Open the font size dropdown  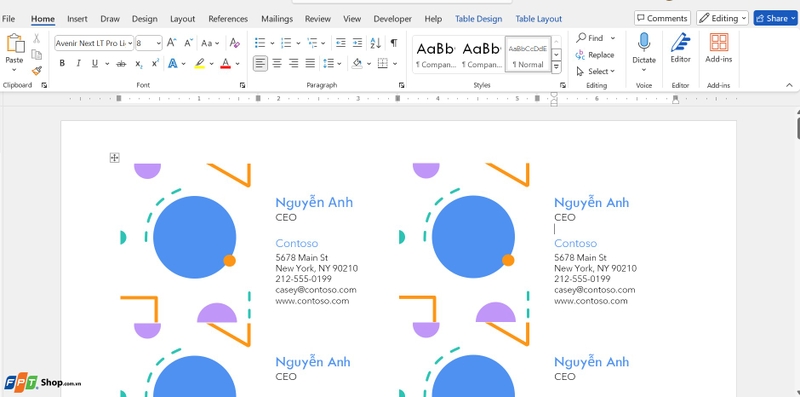click(x=159, y=43)
